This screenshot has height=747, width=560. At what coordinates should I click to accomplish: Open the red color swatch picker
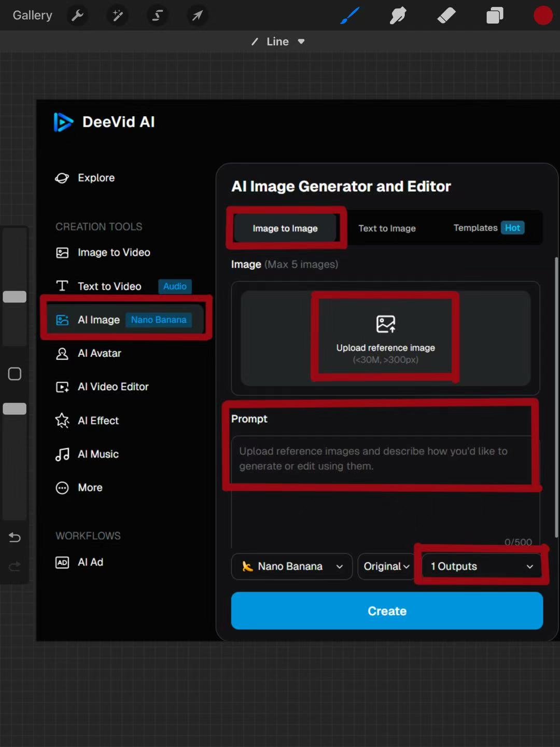coord(543,16)
